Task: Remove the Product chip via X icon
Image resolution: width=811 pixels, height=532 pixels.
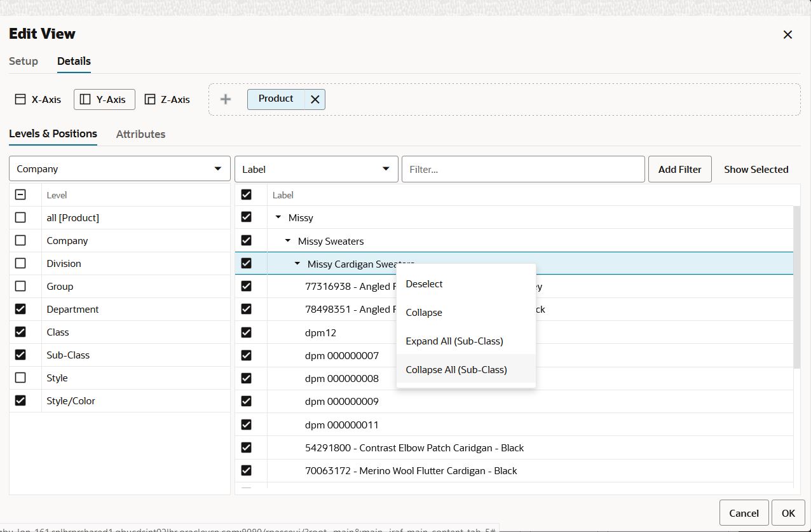Action: [x=315, y=99]
